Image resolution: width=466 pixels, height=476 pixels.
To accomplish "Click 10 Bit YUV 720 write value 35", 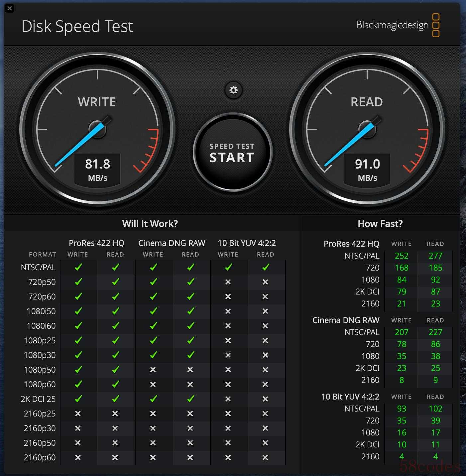I will pyautogui.click(x=402, y=420).
